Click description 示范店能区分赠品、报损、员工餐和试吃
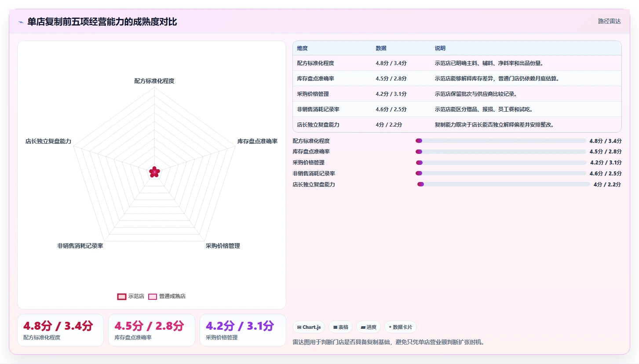The image size is (639, 364). (484, 109)
